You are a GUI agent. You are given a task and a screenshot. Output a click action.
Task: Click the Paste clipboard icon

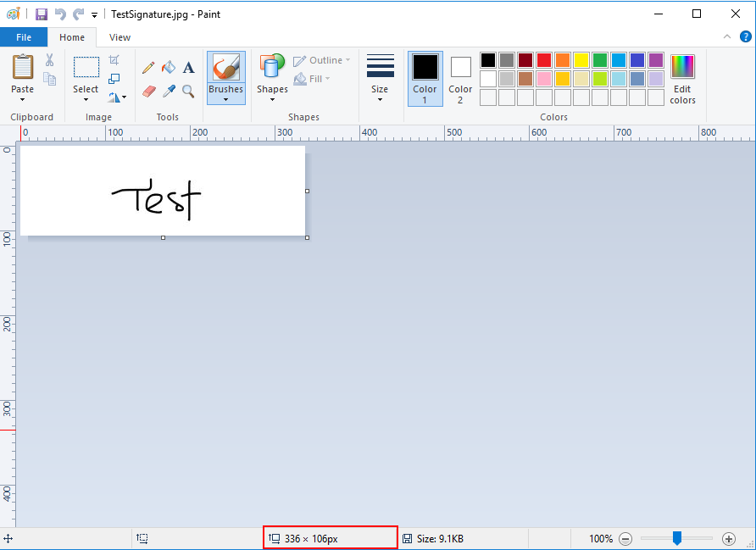click(23, 66)
